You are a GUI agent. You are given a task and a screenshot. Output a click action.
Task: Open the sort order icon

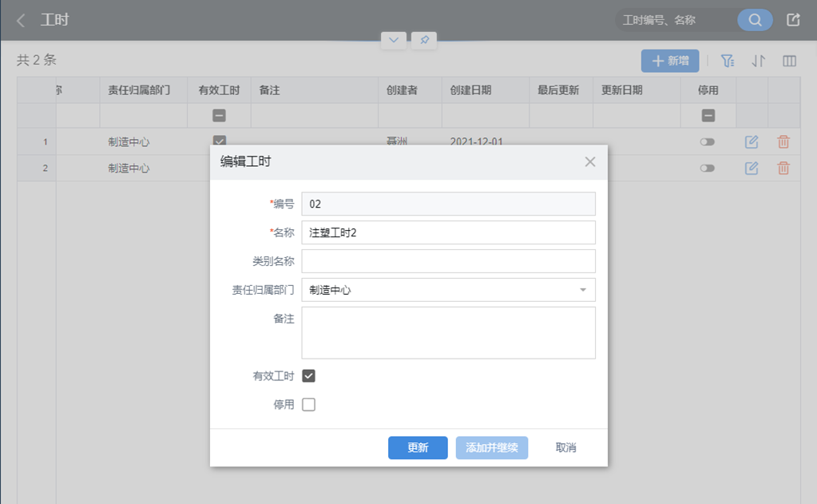(x=759, y=61)
